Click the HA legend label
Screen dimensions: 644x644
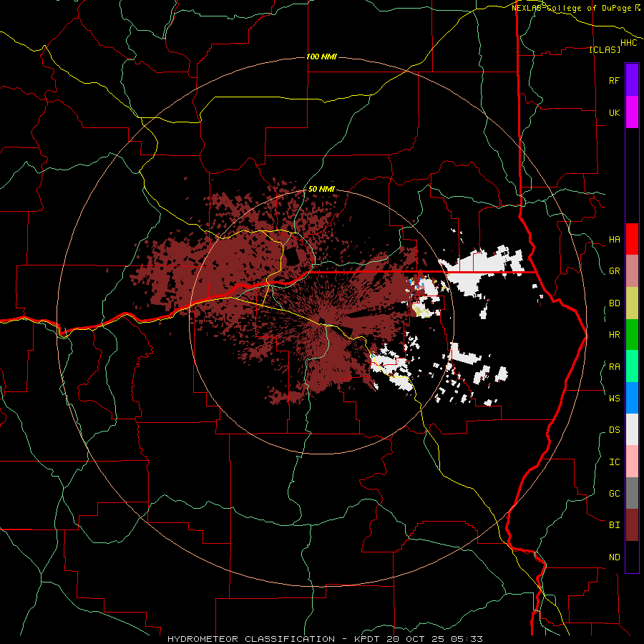614,240
